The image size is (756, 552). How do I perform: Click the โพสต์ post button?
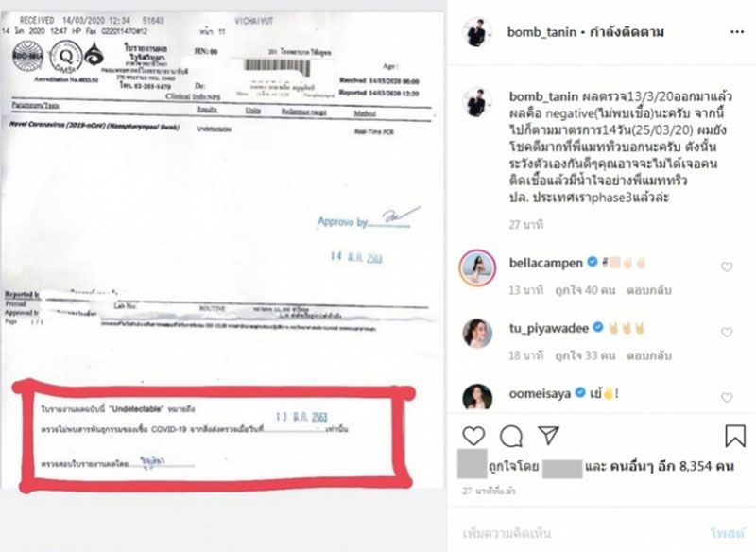coord(727,533)
